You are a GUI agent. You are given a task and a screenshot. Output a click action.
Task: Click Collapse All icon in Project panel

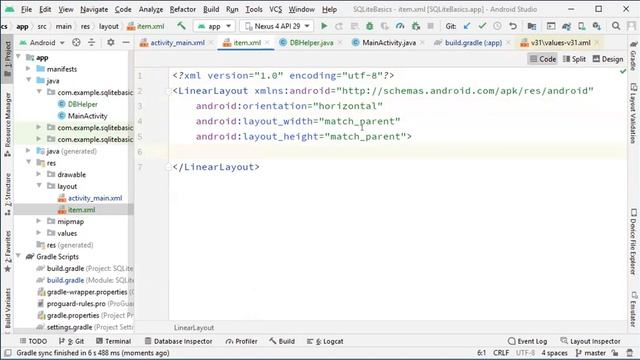91,42
